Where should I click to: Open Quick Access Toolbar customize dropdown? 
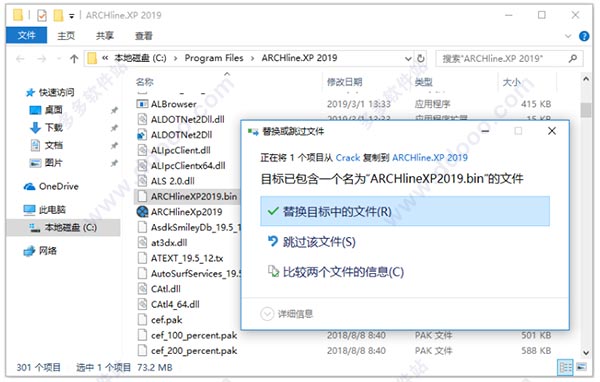click(72, 16)
